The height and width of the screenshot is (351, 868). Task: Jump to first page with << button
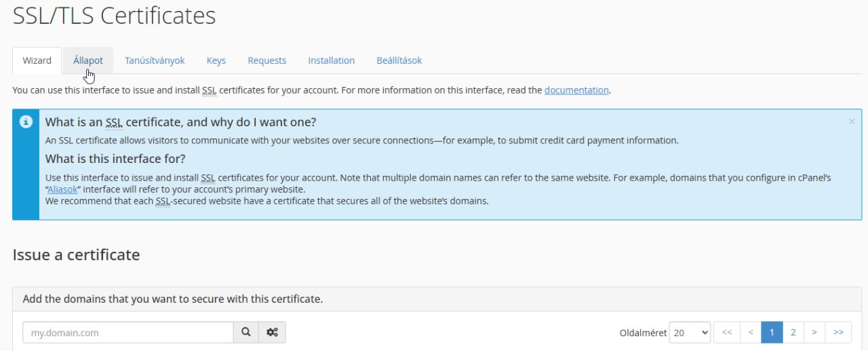point(727,333)
